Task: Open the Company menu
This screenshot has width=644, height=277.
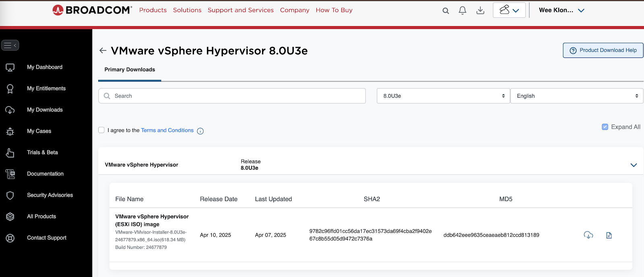Action: coord(295,10)
